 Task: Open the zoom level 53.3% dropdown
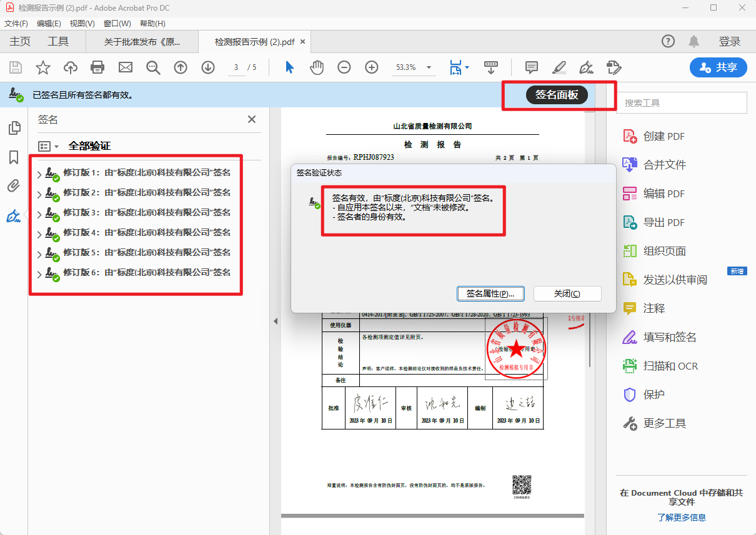tap(429, 67)
